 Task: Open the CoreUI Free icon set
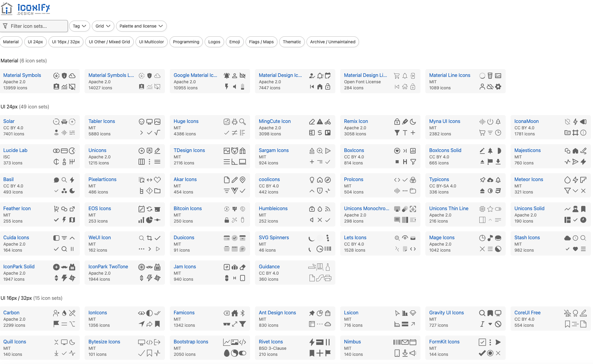point(528,313)
